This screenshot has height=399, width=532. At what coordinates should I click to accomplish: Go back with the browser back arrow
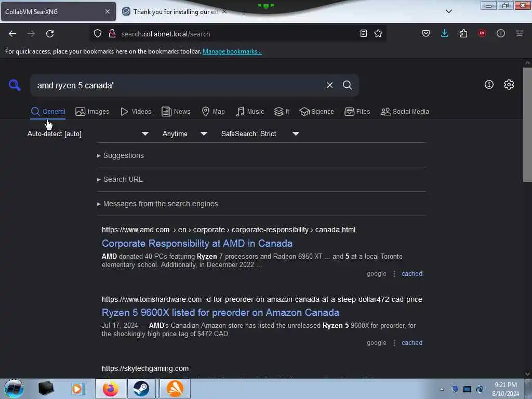(12, 34)
